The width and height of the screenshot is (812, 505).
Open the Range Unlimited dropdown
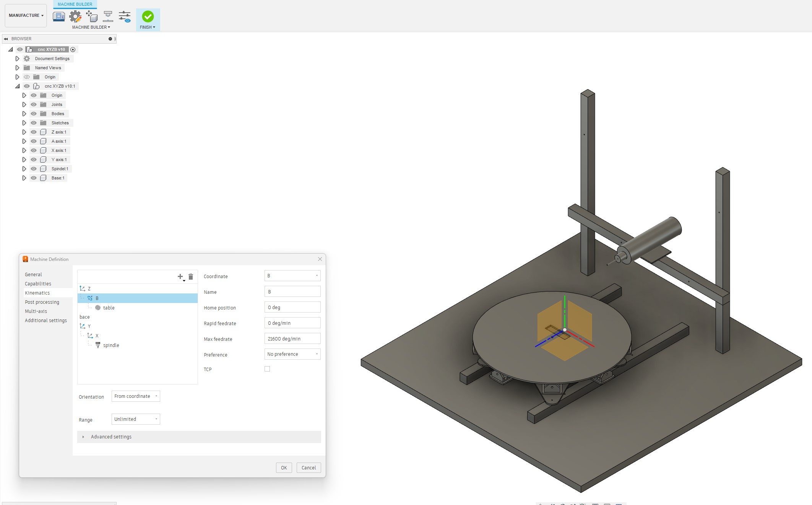pos(136,419)
